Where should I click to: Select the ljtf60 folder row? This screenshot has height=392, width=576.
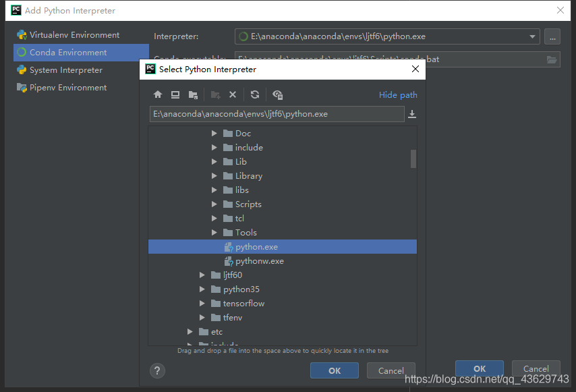click(283, 275)
